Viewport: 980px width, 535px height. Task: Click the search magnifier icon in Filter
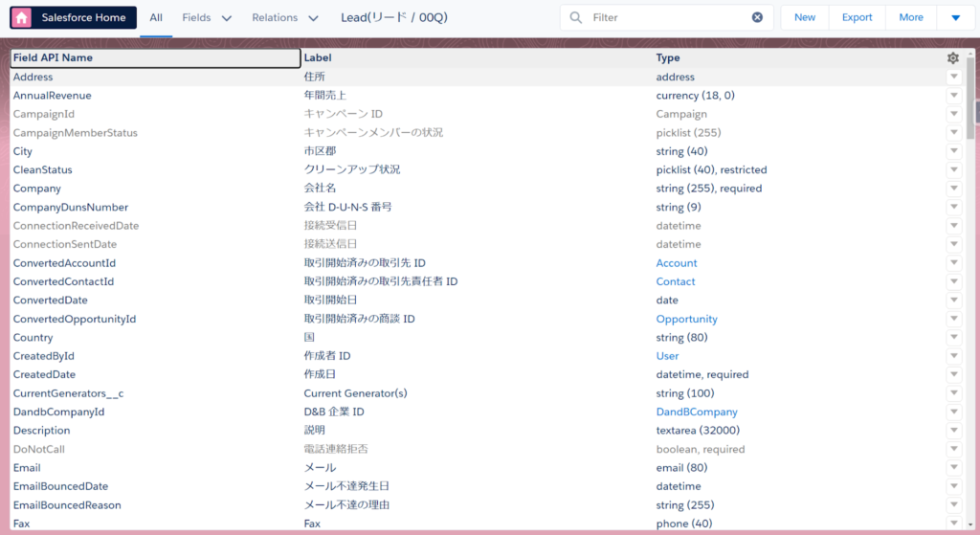pyautogui.click(x=576, y=17)
